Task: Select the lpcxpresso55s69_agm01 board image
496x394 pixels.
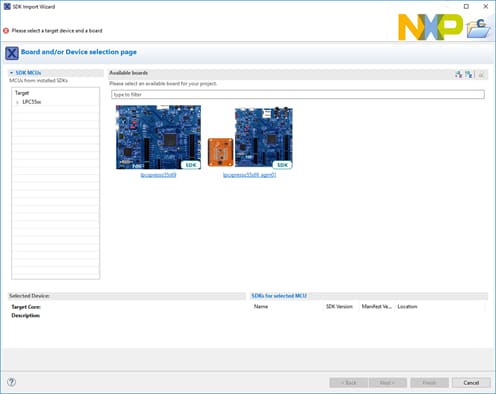Action: 250,138
